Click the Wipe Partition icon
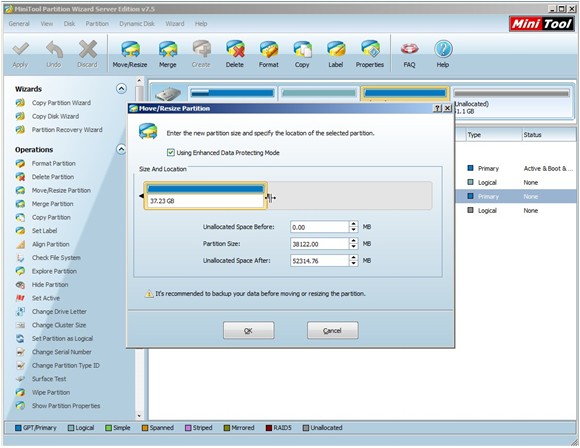580x448 pixels. coord(20,393)
